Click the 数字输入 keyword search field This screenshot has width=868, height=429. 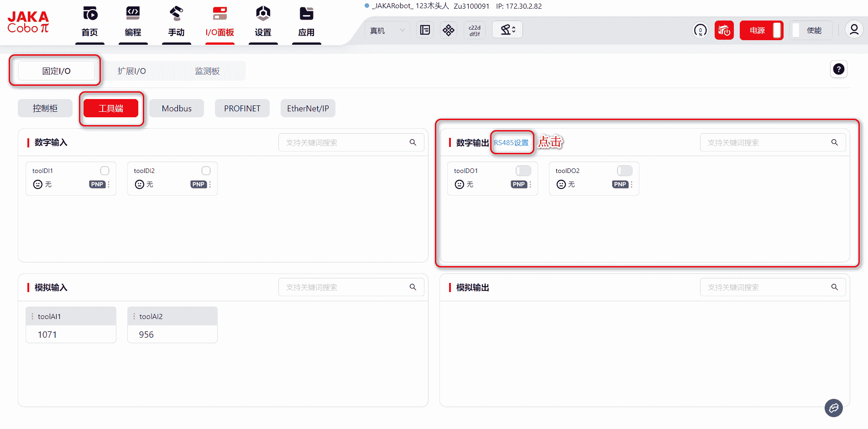(345, 143)
